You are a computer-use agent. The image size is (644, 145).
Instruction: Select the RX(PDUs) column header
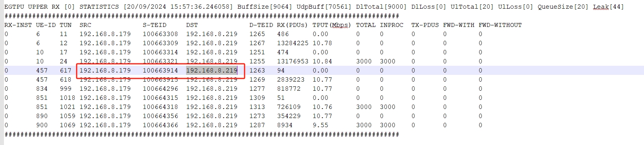[292, 25]
